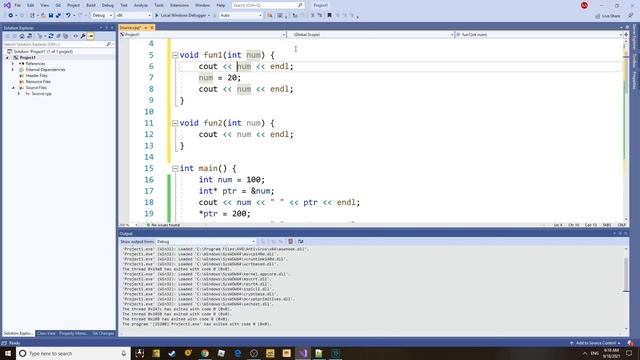Click line 19 *ptr = 200
Screen dimensions: 640x360
tap(224, 213)
